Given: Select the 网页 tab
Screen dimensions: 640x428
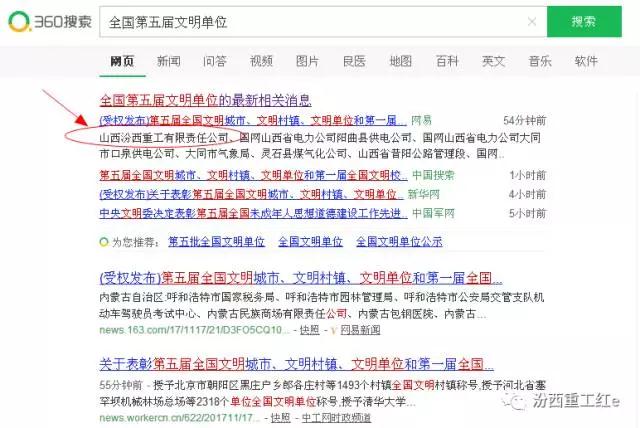Looking at the screenshot, I should (x=122, y=61).
